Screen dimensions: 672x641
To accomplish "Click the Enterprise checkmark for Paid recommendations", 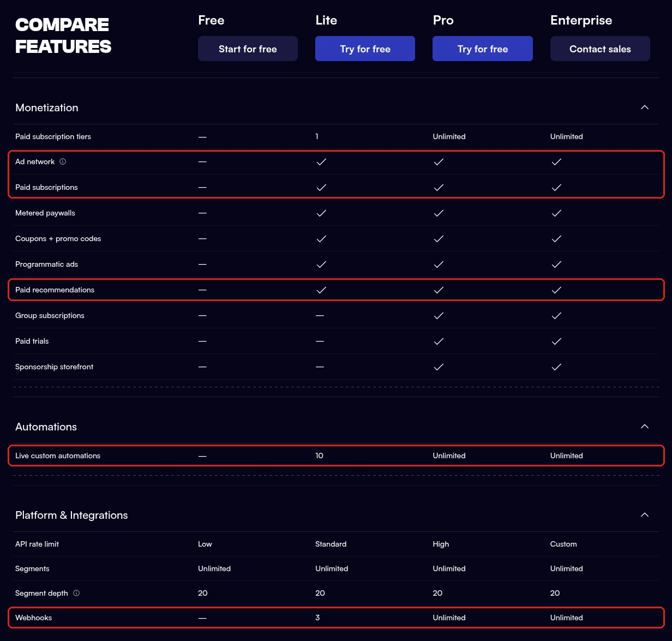I will pyautogui.click(x=556, y=290).
